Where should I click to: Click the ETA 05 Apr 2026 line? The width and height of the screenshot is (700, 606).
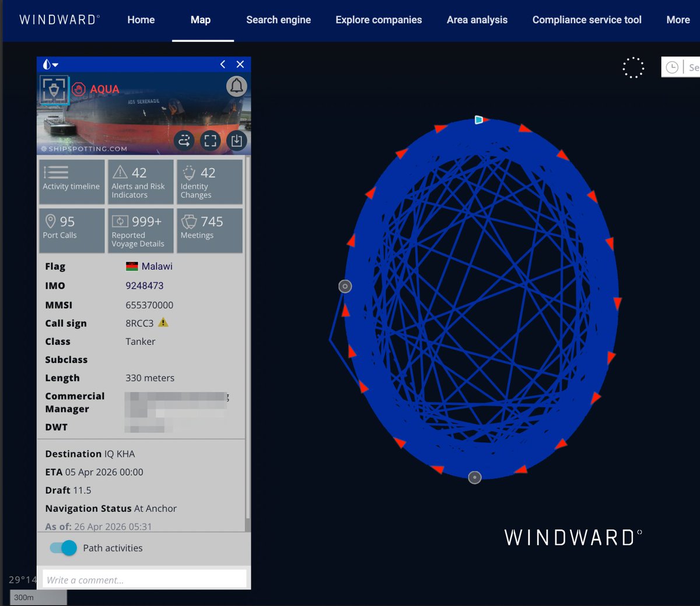pos(94,472)
